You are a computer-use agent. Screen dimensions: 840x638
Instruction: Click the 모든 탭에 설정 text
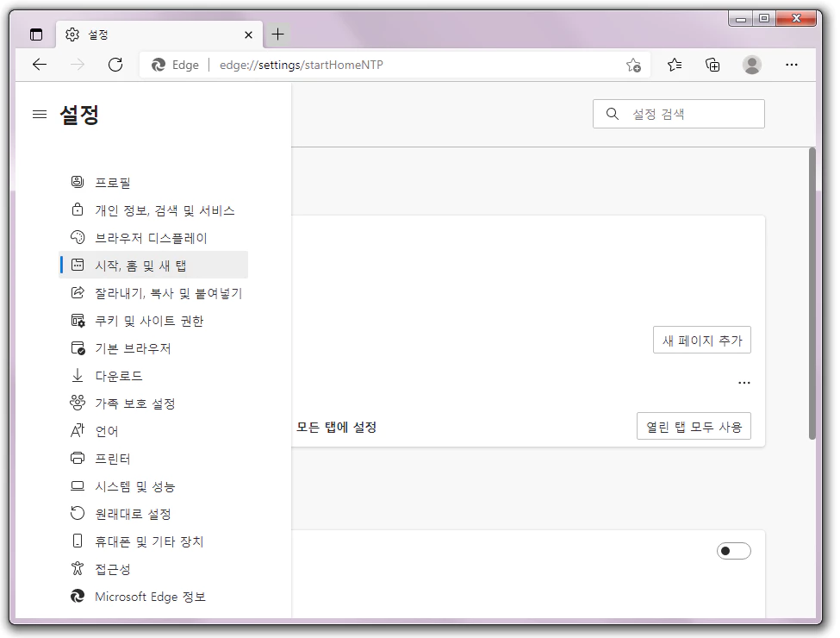pyautogui.click(x=336, y=427)
